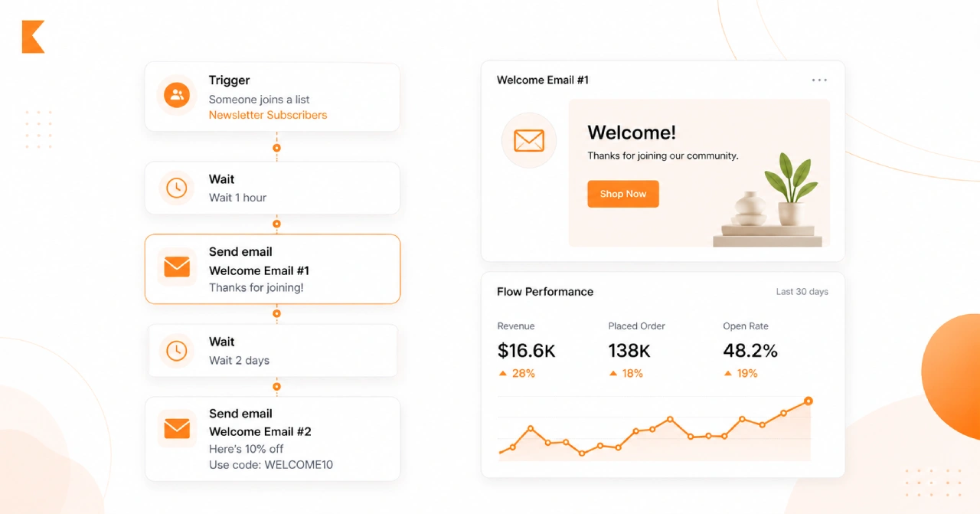Open the Last 30 days time range selector

[801, 292]
